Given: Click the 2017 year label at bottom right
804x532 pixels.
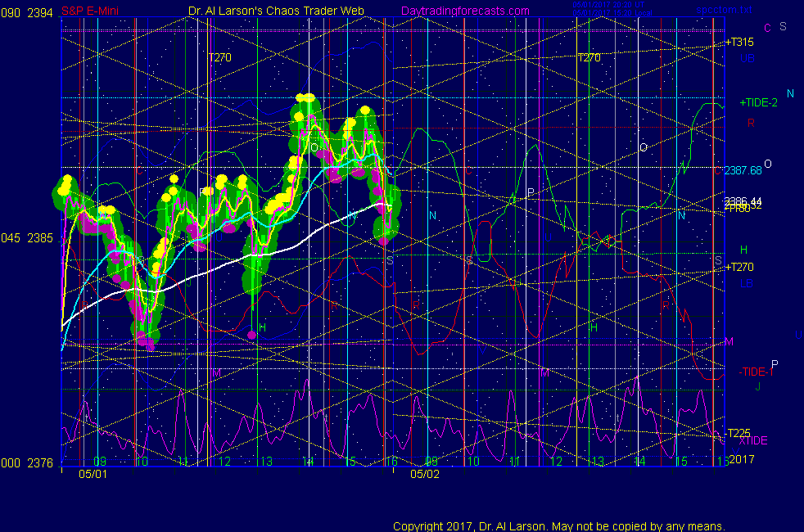Looking at the screenshot, I should 742,460.
